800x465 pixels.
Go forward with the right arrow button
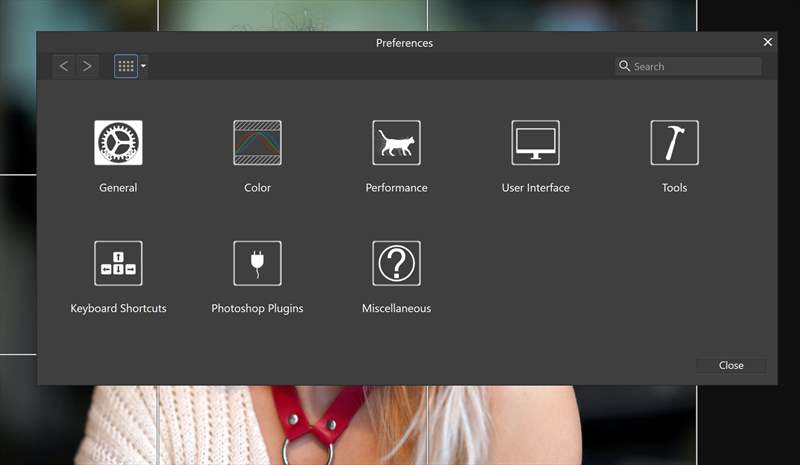(87, 66)
